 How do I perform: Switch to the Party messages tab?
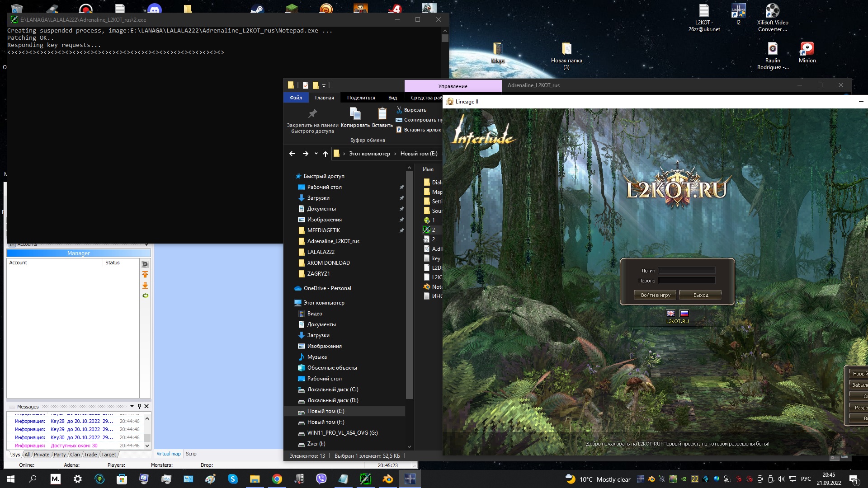(60, 455)
